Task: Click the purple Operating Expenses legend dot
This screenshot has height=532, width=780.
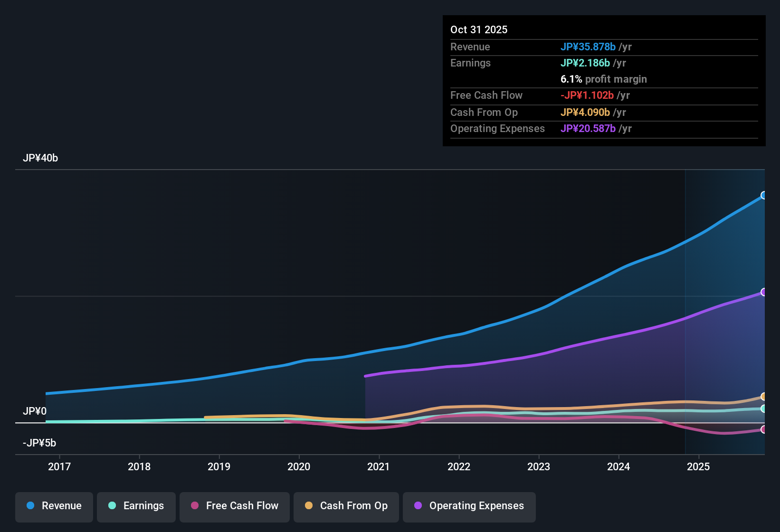Action: 418,506
